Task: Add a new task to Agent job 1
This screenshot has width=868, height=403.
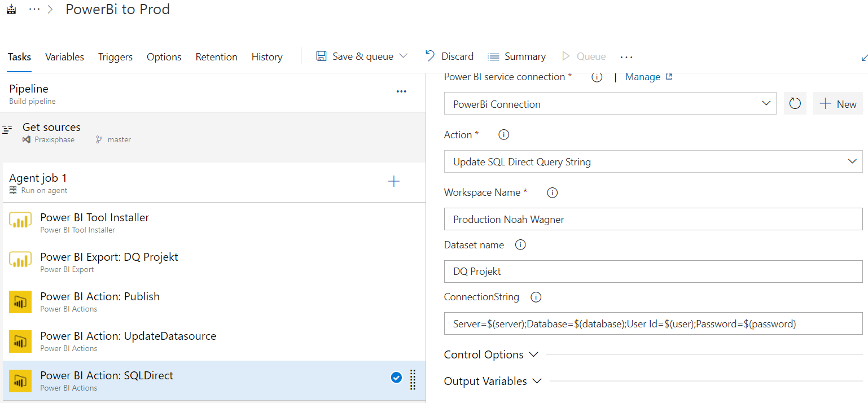Action: [x=393, y=181]
